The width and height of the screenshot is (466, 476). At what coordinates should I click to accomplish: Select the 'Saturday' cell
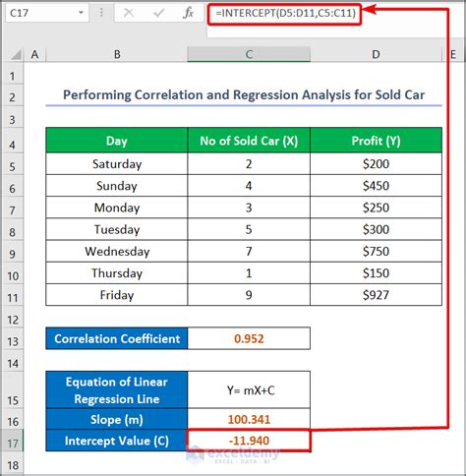(117, 163)
